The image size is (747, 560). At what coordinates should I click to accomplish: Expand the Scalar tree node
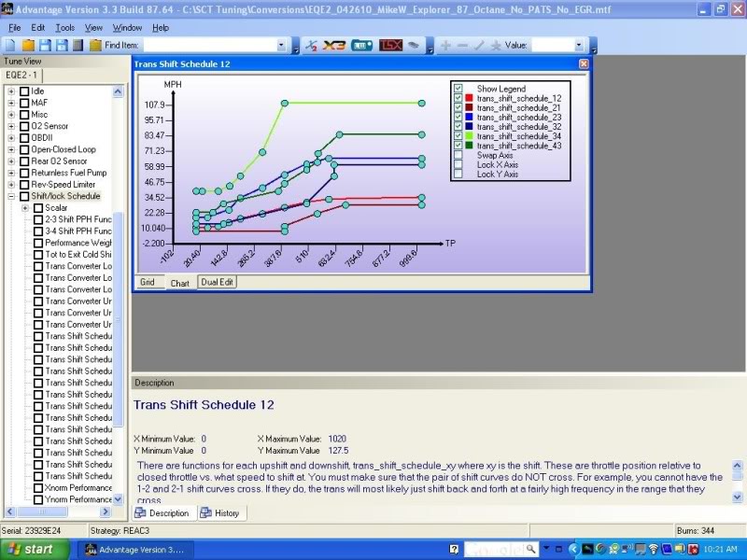coord(25,208)
